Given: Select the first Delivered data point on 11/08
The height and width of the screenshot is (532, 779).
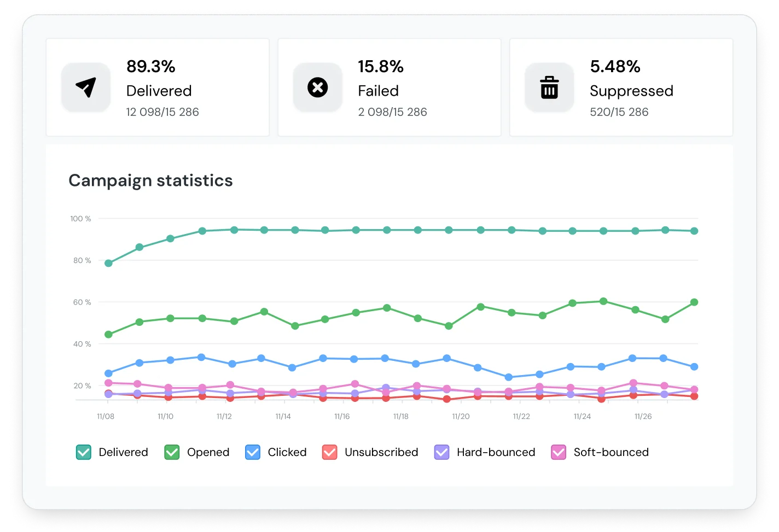Looking at the screenshot, I should pyautogui.click(x=108, y=263).
